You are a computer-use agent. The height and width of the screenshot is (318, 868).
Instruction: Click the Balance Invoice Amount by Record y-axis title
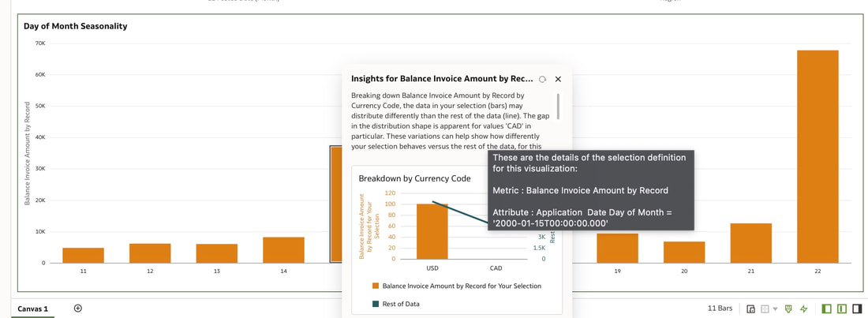click(x=27, y=153)
